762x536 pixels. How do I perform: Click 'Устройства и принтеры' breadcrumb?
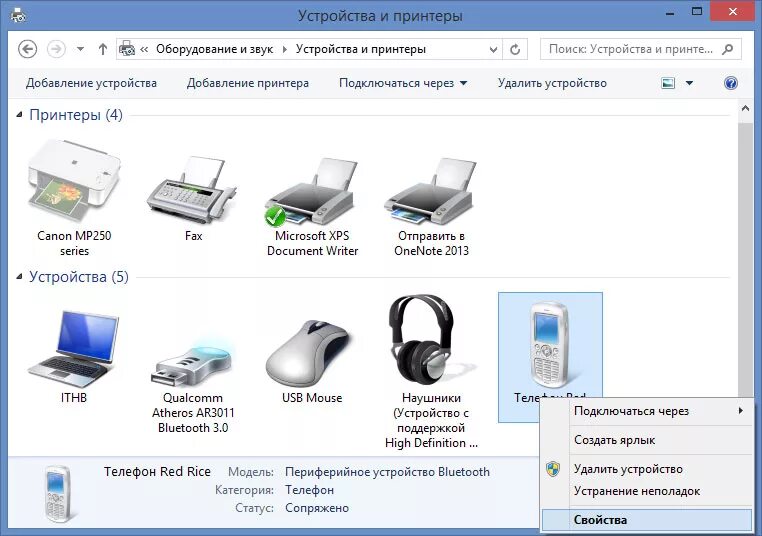[x=361, y=49]
